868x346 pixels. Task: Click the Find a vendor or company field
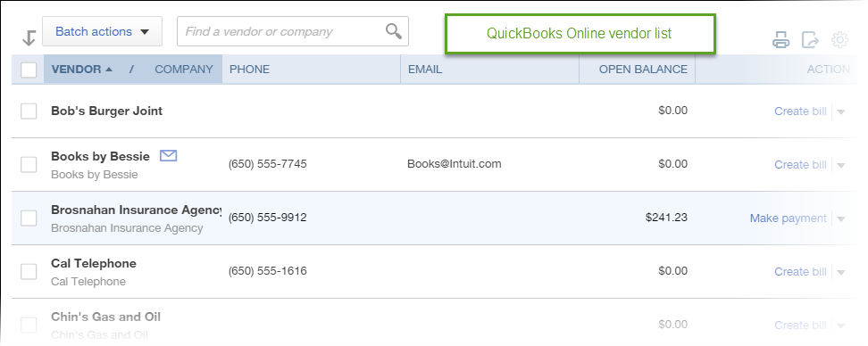point(282,31)
